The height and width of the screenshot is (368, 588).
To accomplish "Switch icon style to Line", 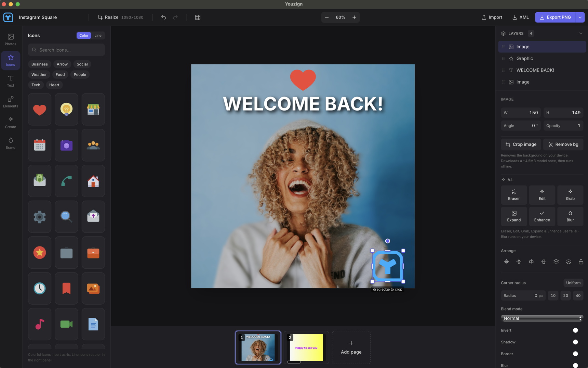I will pyautogui.click(x=98, y=36).
